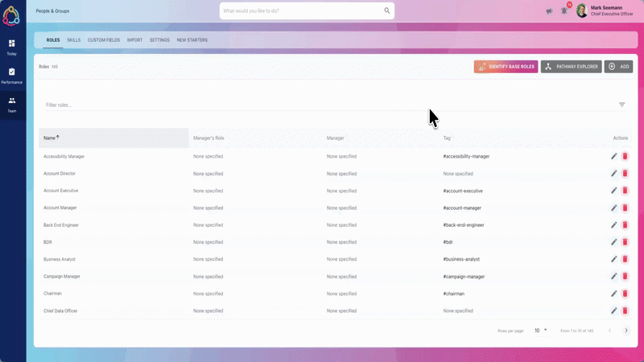Edit the Business Analyst role
The image size is (644, 362).
click(613, 259)
